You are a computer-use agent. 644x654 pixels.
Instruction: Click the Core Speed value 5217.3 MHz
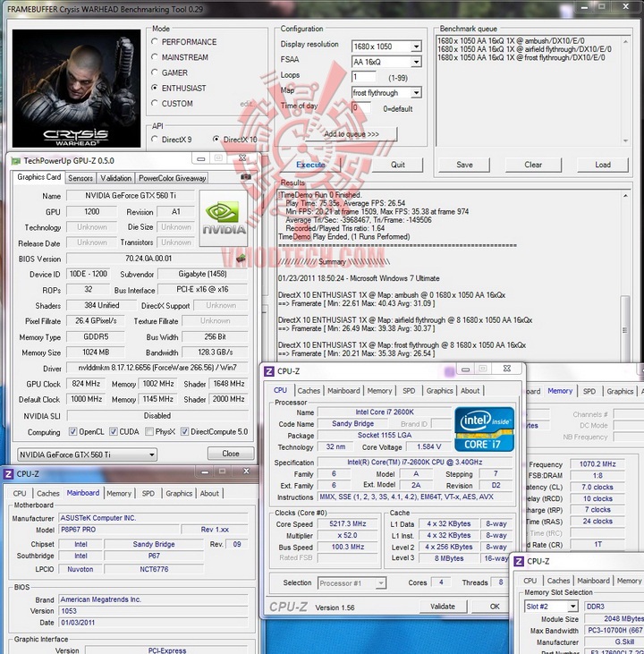pyautogui.click(x=347, y=524)
